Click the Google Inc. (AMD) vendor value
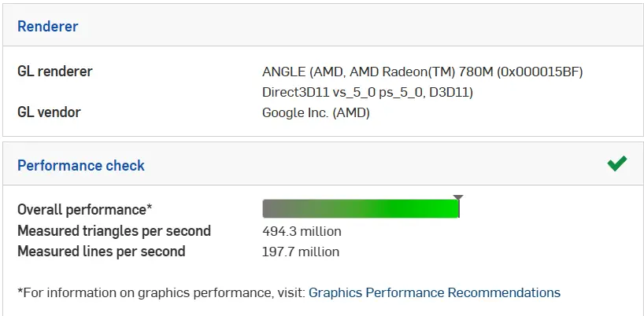 316,112
